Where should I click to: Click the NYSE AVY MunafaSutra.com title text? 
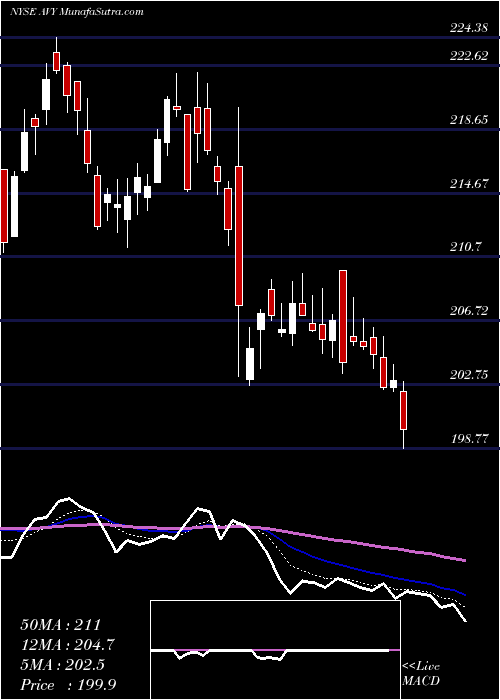(x=77, y=12)
